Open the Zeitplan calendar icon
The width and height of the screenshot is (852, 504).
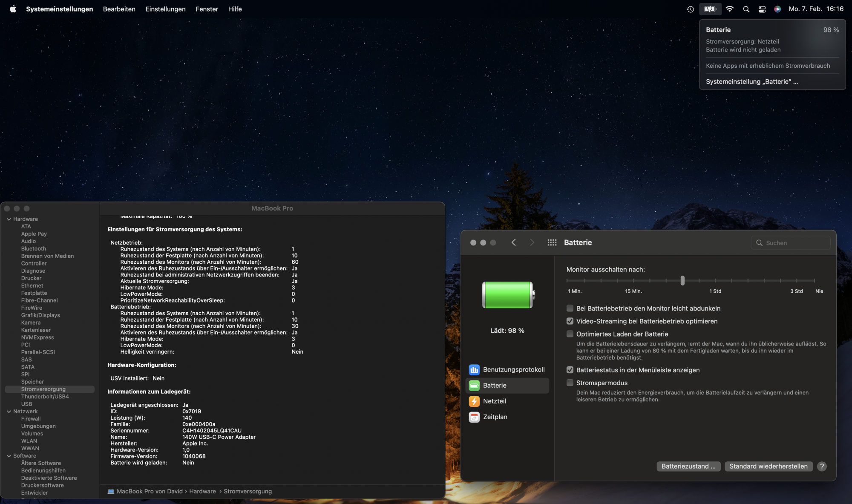pyautogui.click(x=474, y=417)
